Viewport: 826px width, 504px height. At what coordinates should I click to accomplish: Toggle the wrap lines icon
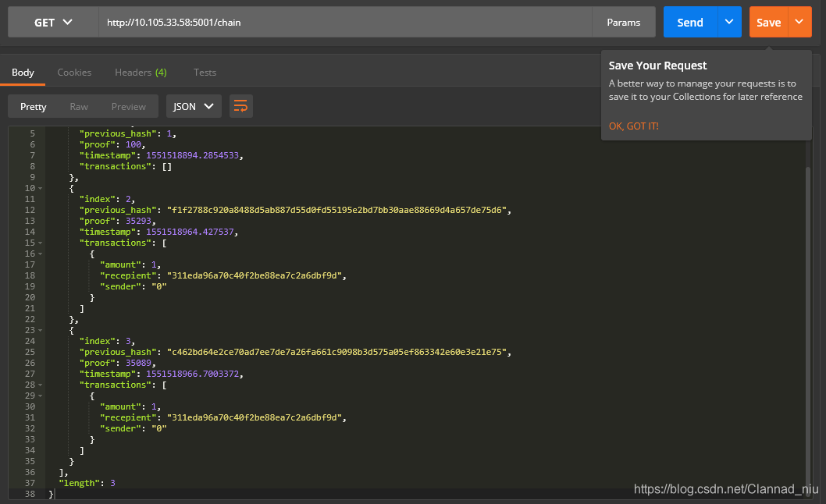pyautogui.click(x=240, y=106)
